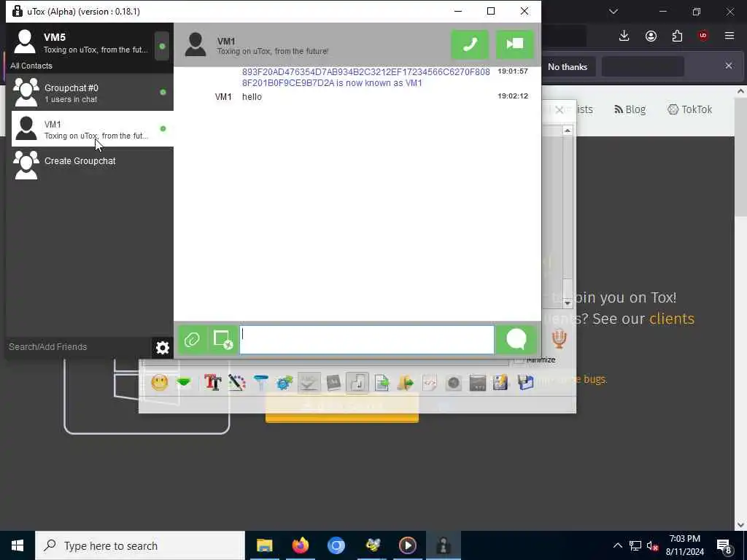Open the VM5 profile avatar

(x=25, y=42)
